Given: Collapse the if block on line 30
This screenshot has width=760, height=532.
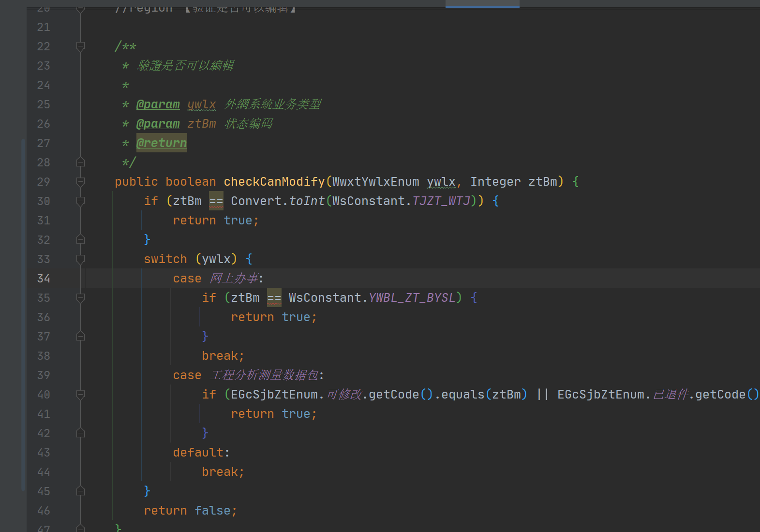Looking at the screenshot, I should pos(80,201).
